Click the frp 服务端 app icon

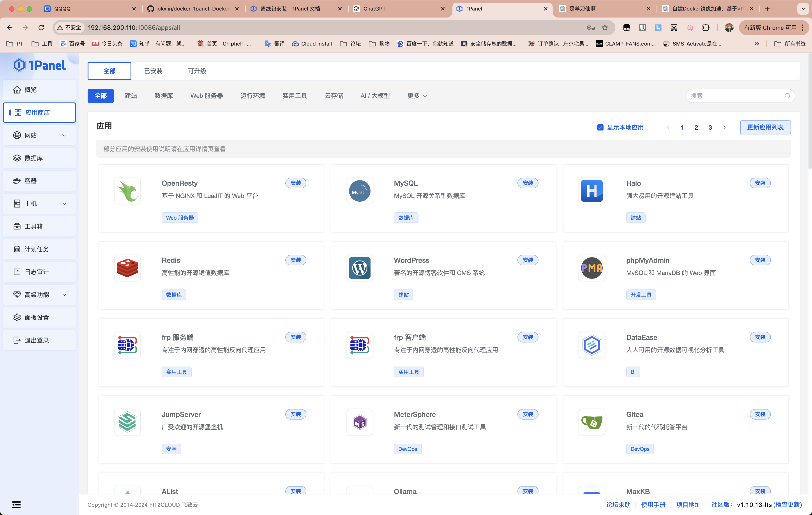pos(127,345)
